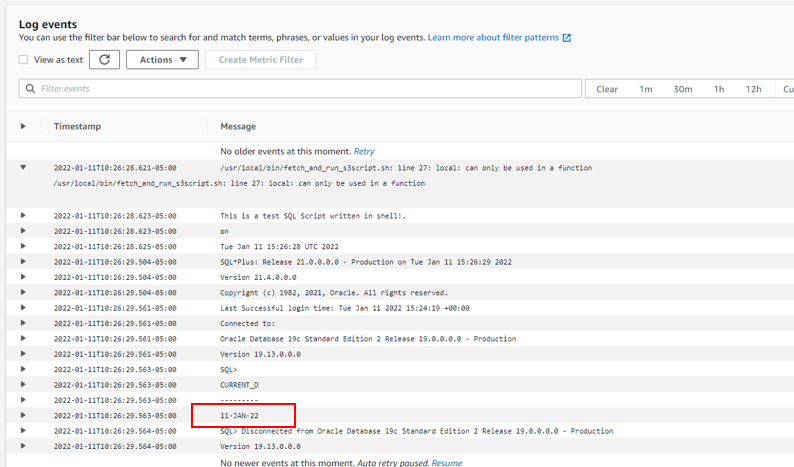Expand all rows via header triangle
The height and width of the screenshot is (467, 794).
coord(23,126)
